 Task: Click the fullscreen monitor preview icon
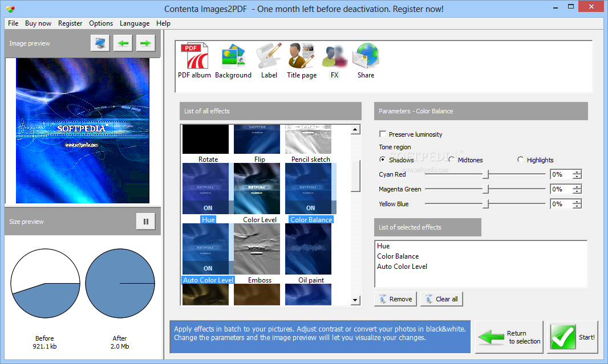click(x=100, y=43)
